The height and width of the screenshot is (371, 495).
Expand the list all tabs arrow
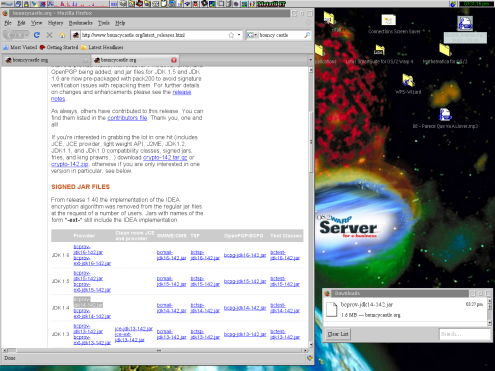[x=310, y=60]
